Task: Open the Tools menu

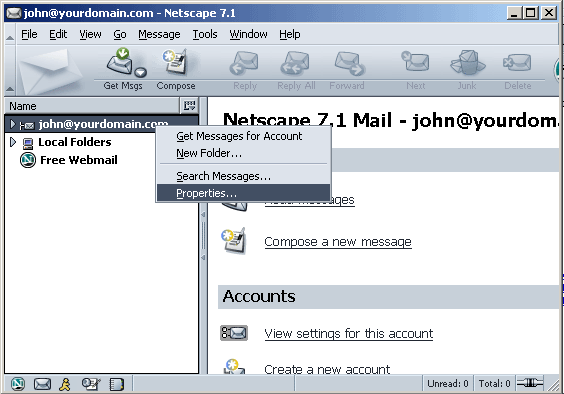Action: click(x=205, y=34)
